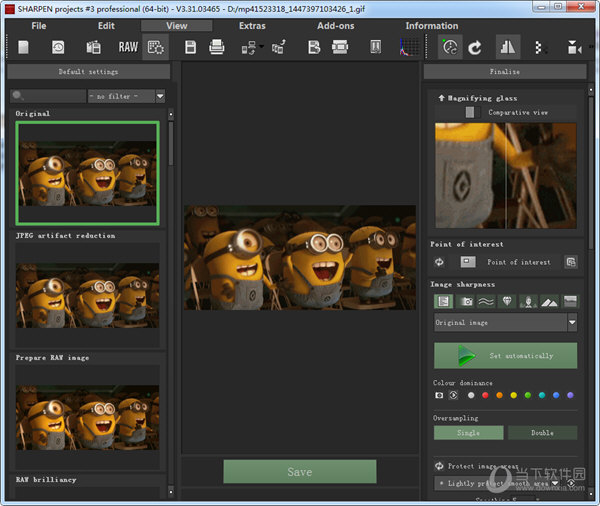
Task: Select Double oversampling
Action: point(542,433)
